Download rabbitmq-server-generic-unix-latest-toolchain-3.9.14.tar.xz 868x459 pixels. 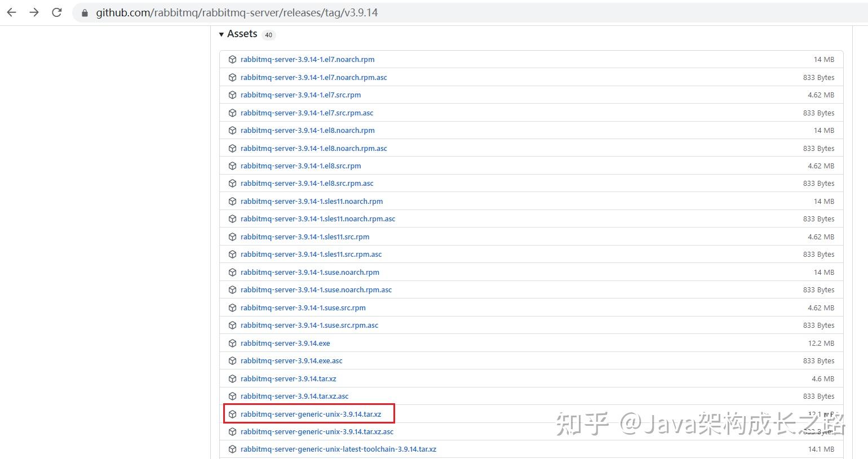pyautogui.click(x=339, y=449)
